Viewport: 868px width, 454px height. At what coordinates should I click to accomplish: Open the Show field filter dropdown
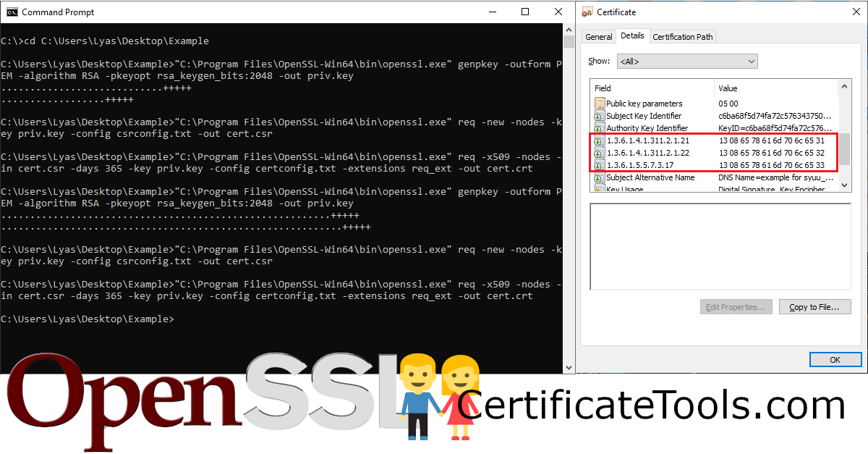click(x=752, y=61)
